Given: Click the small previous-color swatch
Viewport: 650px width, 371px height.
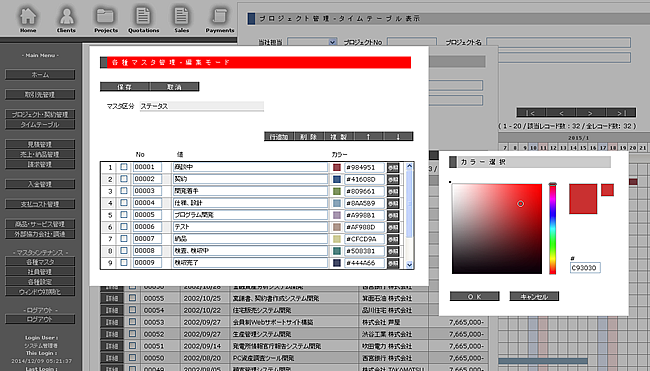Looking at the screenshot, I should click(x=607, y=190).
